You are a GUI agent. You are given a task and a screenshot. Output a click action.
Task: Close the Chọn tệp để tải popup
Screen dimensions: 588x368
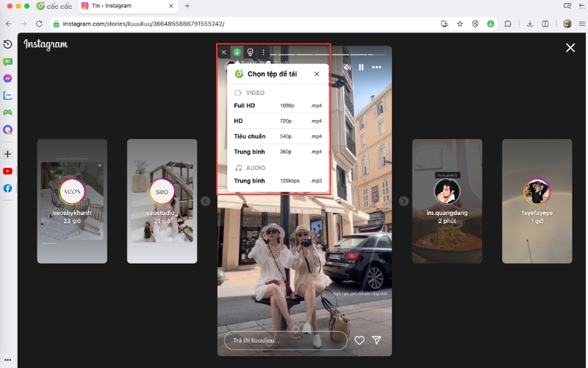pyautogui.click(x=317, y=74)
